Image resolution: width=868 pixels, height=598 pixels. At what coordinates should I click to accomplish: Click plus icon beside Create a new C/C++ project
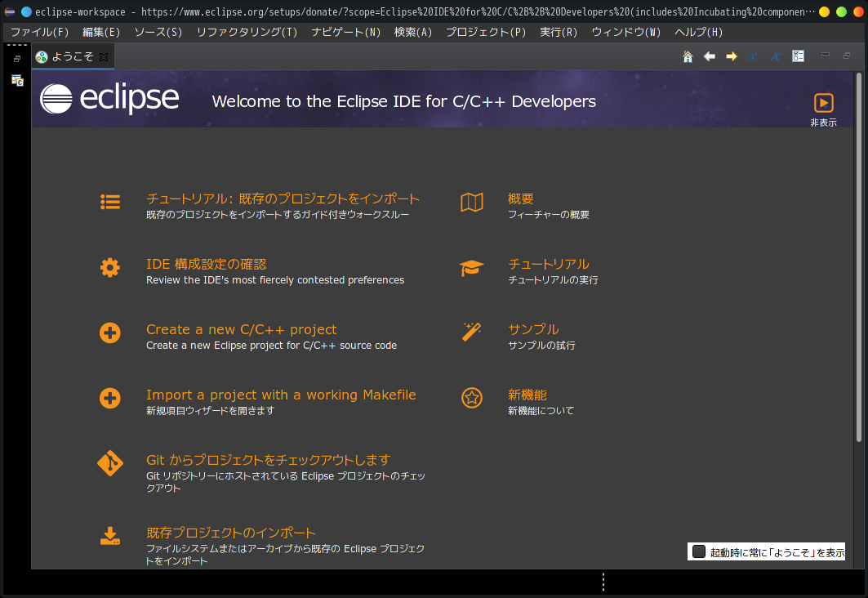tap(110, 332)
